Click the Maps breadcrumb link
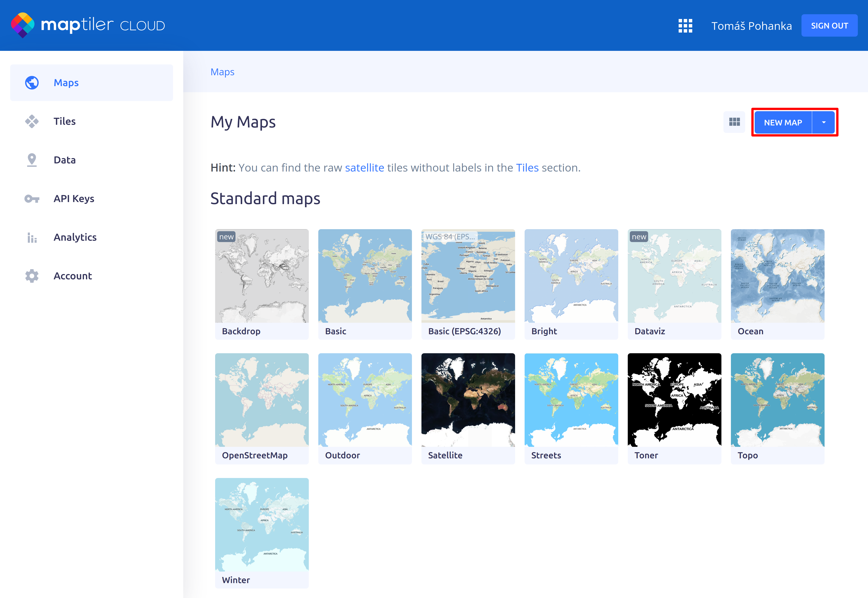 222,72
